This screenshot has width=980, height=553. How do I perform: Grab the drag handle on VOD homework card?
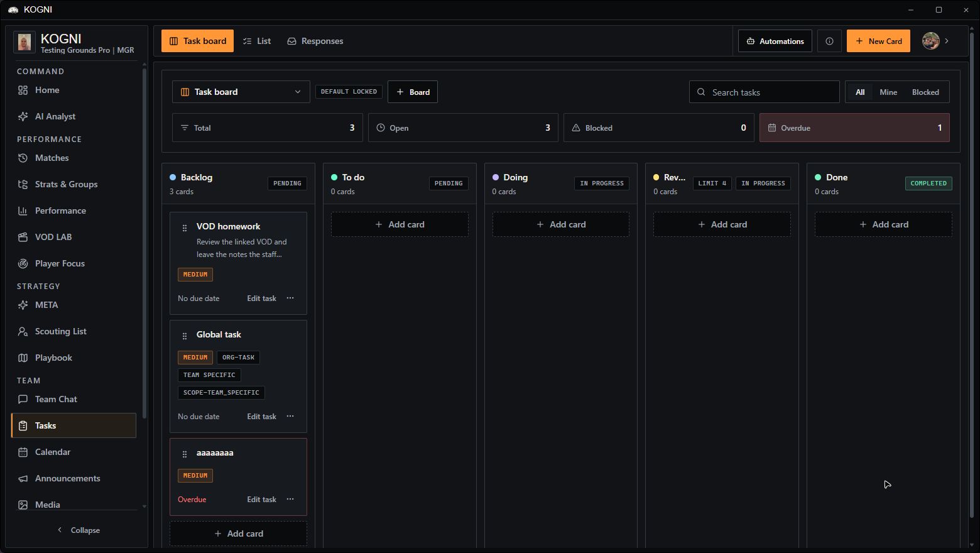point(185,227)
